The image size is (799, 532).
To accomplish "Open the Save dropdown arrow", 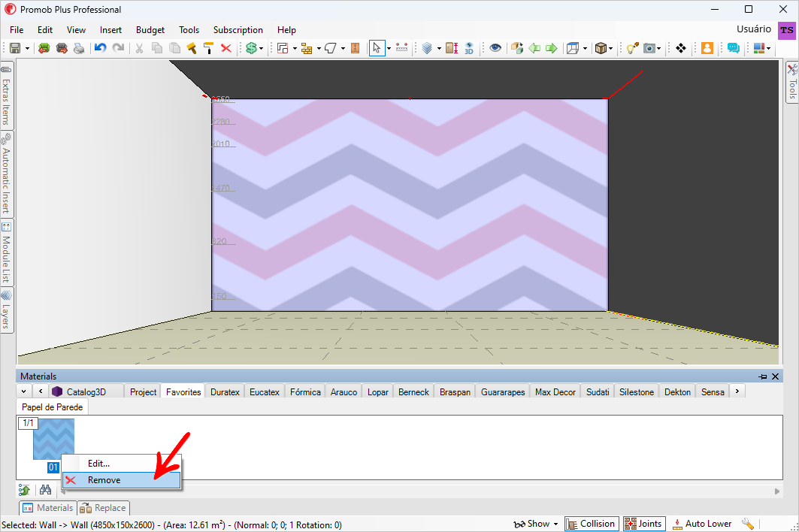I will pos(27,48).
